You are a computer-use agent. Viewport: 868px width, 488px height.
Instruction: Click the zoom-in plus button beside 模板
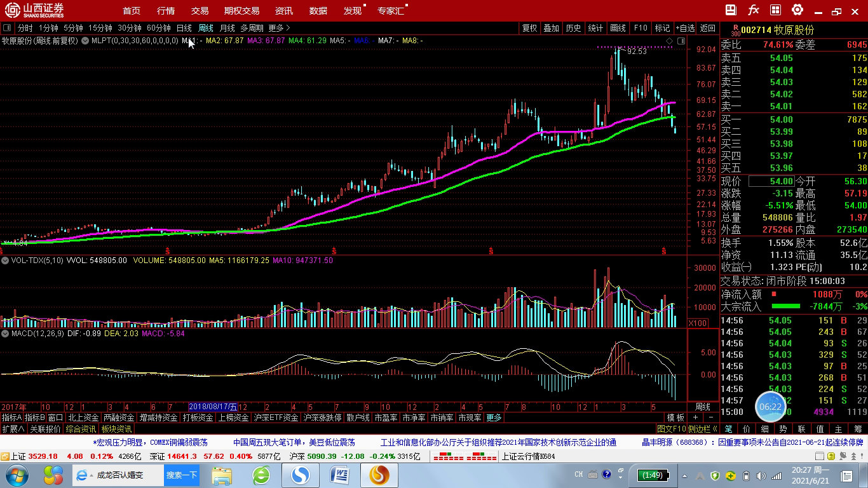click(695, 417)
